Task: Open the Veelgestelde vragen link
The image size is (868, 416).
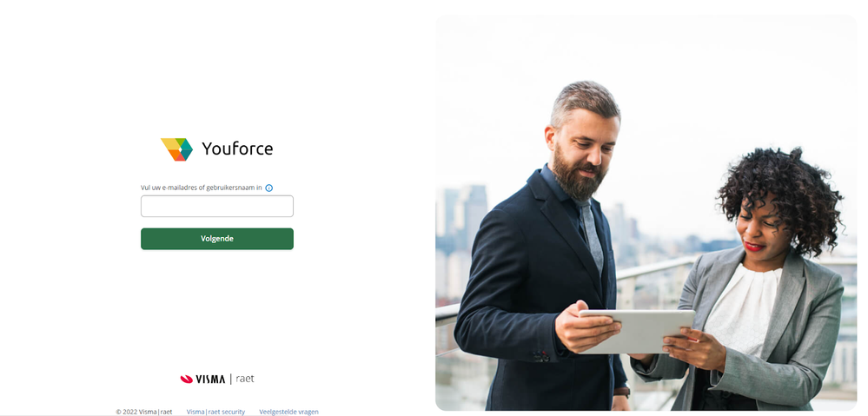Action: (x=288, y=412)
